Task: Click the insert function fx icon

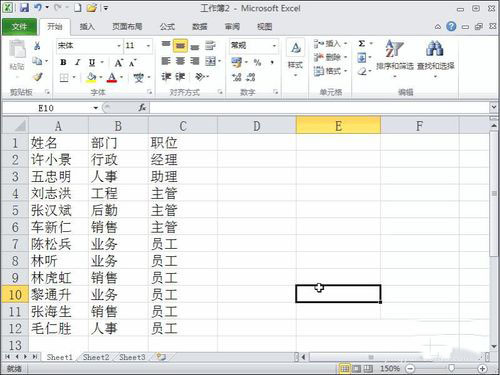Action: click(x=142, y=108)
